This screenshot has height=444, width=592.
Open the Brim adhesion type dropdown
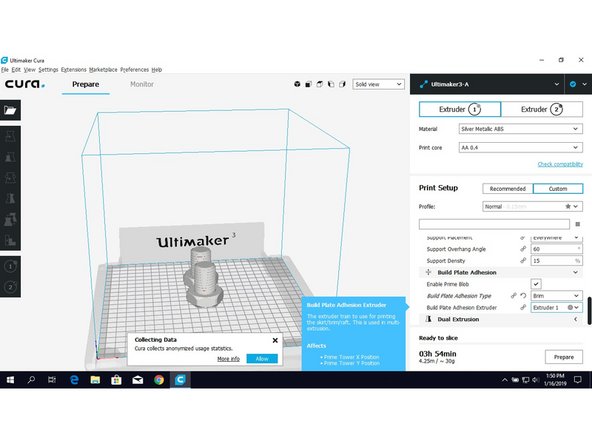coord(556,296)
